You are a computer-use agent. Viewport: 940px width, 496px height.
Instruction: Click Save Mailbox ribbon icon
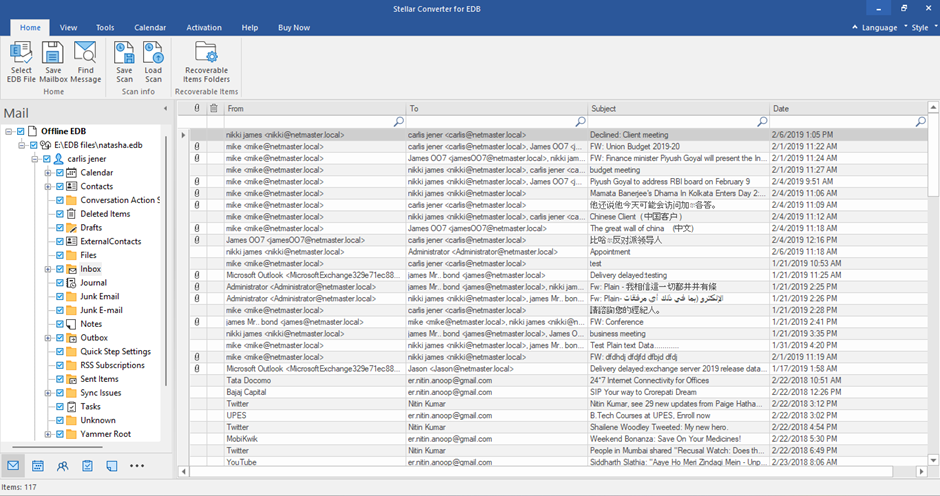coord(53,53)
